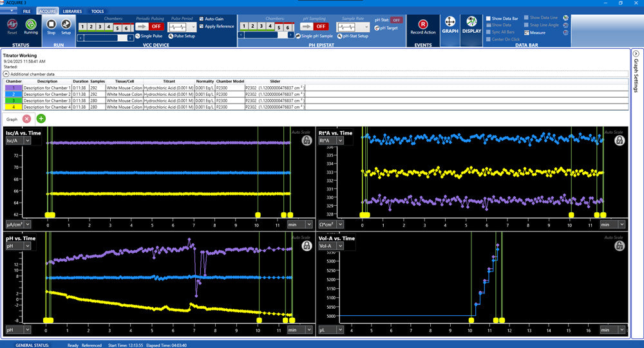
Task: Open the TOOLS ribbon tab
Action: click(x=97, y=12)
